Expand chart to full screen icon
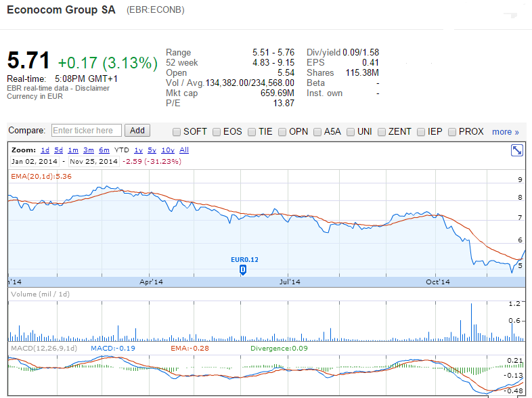The width and height of the screenshot is (532, 398). click(517, 150)
